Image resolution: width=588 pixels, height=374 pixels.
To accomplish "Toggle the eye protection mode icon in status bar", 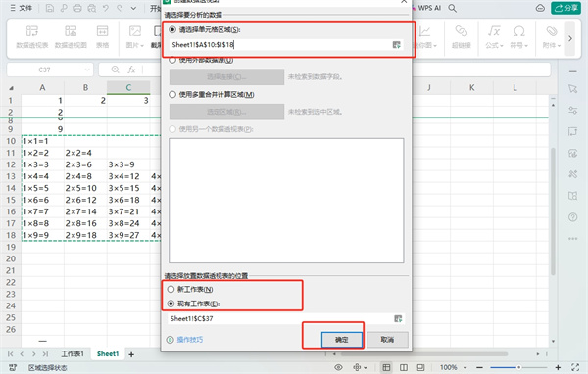I will (x=338, y=367).
